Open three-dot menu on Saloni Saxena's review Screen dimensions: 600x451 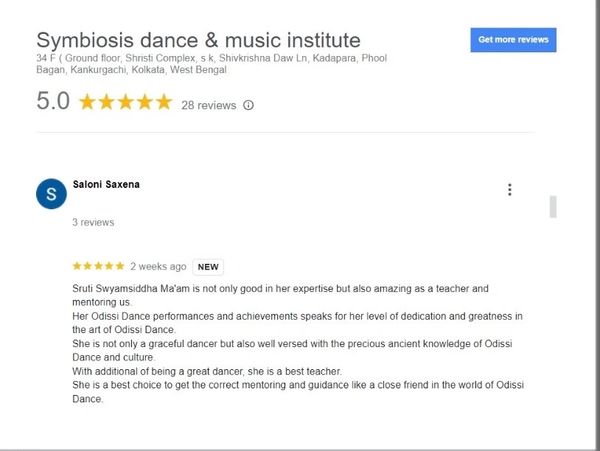[510, 190]
